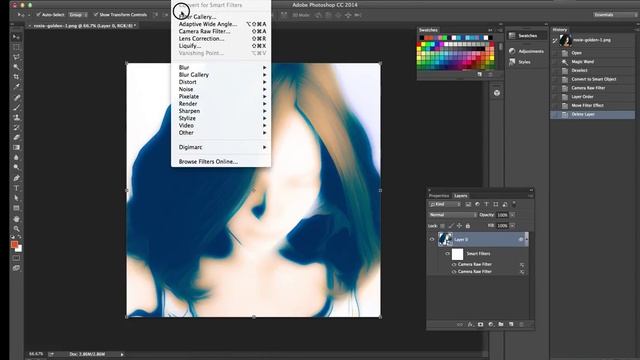Select the Lasso tool
The image size is (640, 360).
coord(16,57)
